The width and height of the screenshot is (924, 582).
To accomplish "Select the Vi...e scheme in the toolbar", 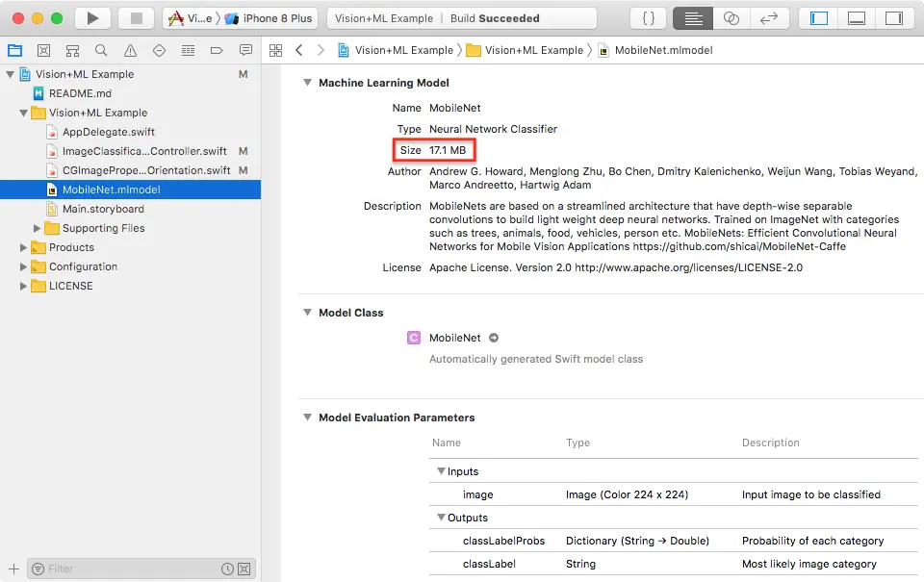I will coord(190,18).
